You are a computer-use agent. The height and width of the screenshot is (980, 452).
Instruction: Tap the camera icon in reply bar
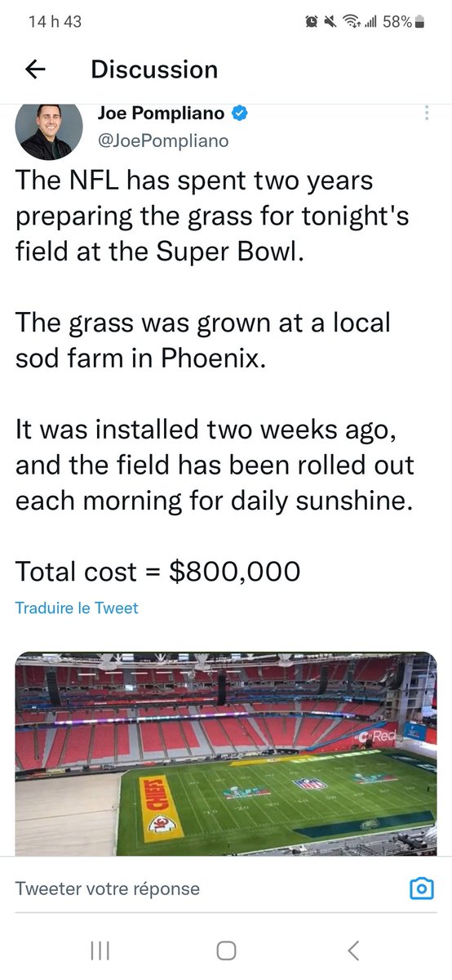(x=421, y=889)
